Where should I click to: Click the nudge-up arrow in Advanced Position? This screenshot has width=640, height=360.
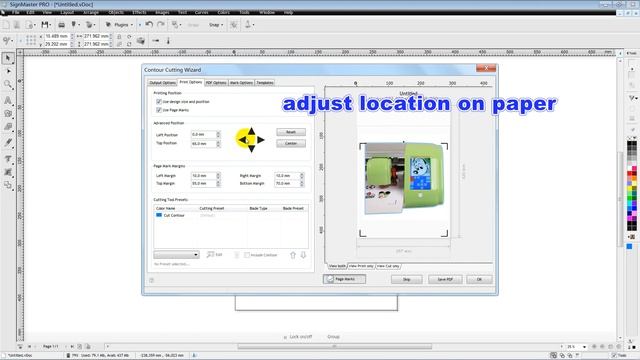(x=251, y=131)
